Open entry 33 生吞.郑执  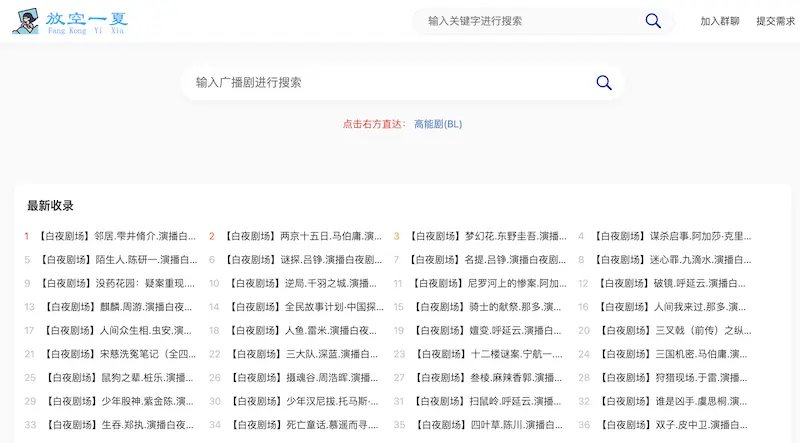coord(119,424)
